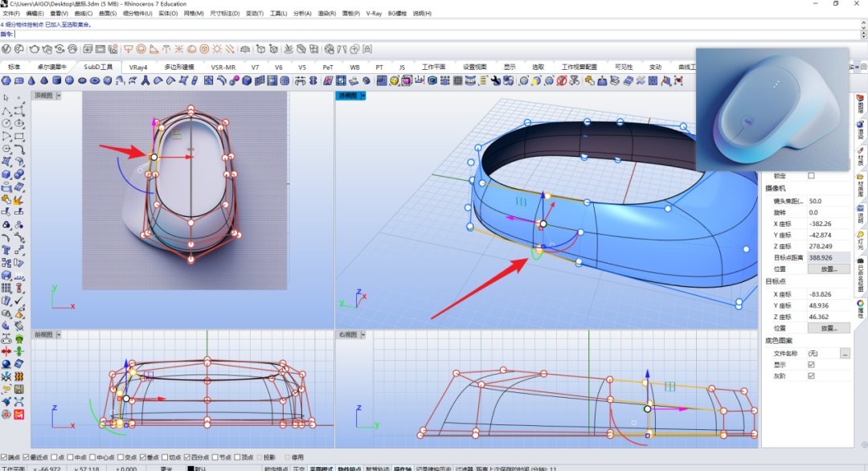Click the SubD sphere icon
Screen dimensions: 868x471
[x=69, y=81]
